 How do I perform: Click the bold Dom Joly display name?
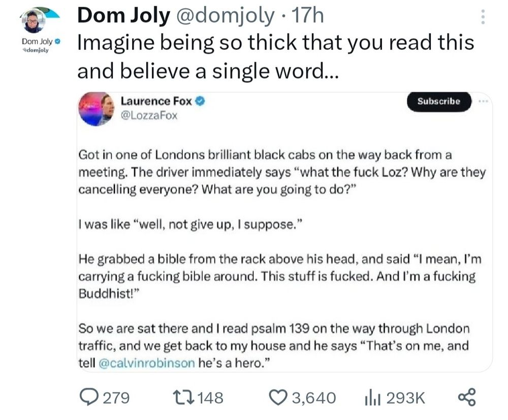pos(123,17)
